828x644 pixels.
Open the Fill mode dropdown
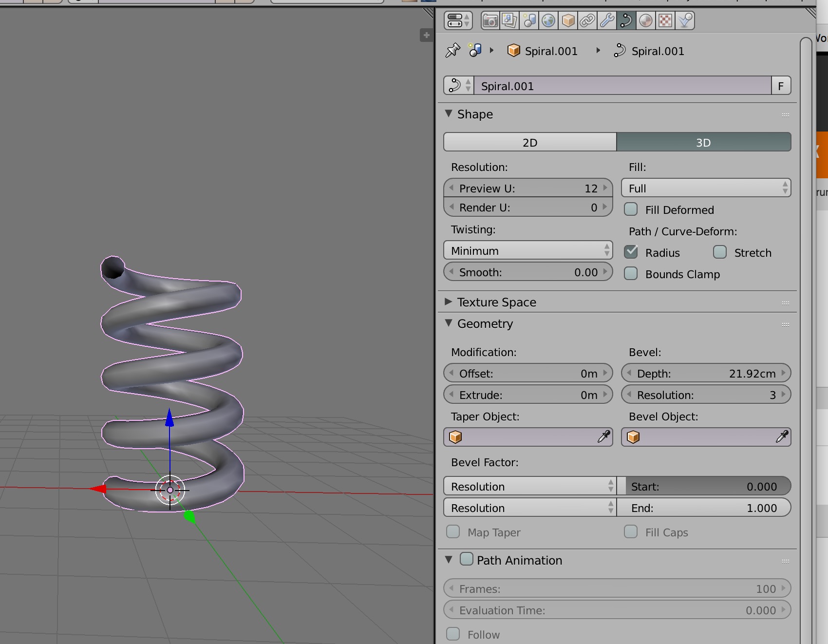click(x=706, y=188)
